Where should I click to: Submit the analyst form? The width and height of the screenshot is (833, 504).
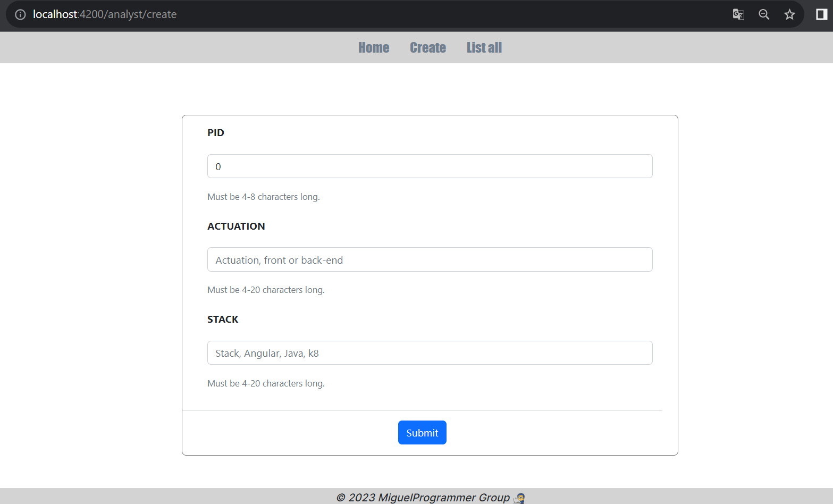tap(422, 433)
